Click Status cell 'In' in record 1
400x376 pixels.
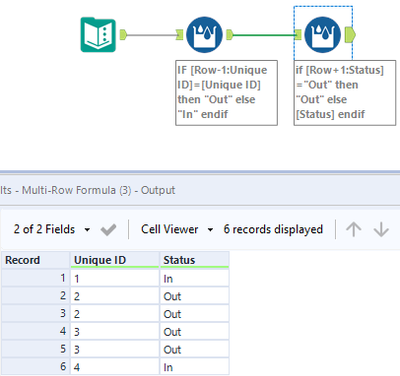point(194,278)
